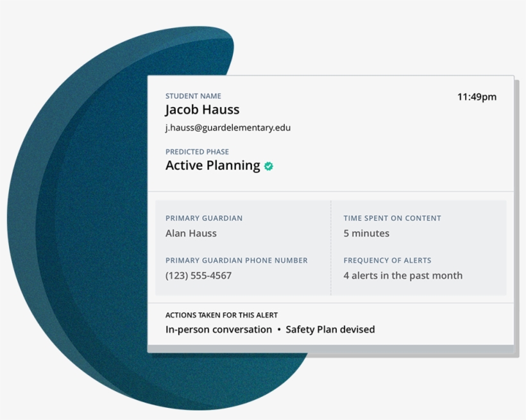
Task: Call the (123) 555-4567 phone number
Action: point(198,276)
